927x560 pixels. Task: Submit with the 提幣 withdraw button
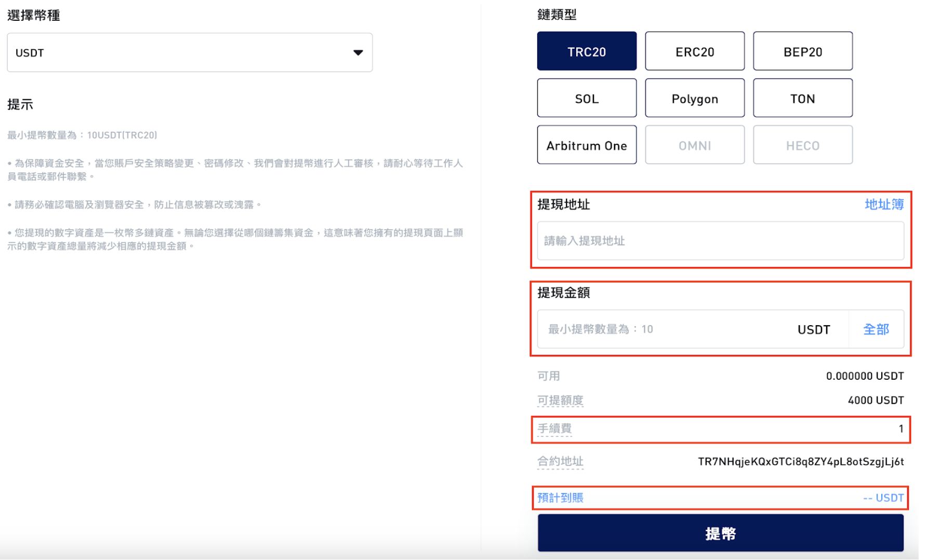point(720,533)
